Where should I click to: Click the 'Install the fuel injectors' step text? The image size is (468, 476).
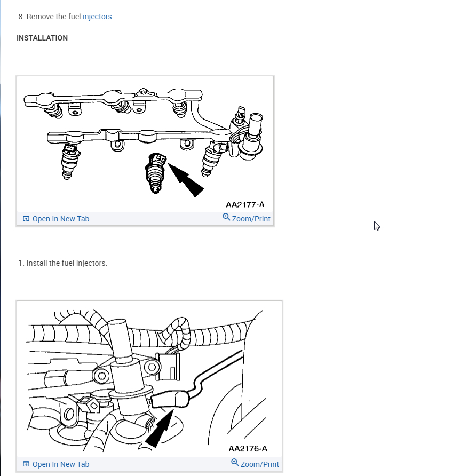(x=63, y=263)
